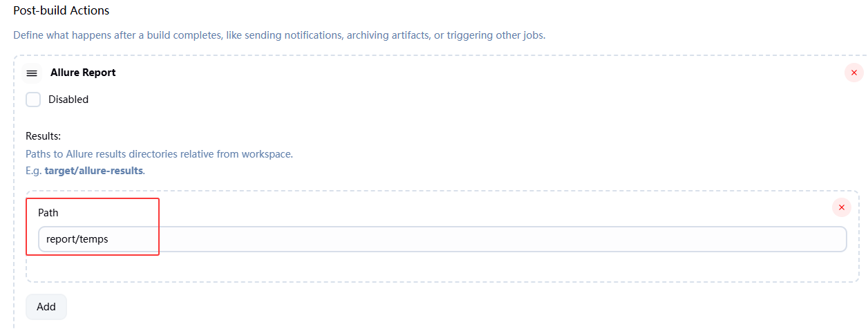Remove the Allure Report post-build action
The height and width of the screenshot is (329, 868).
pyautogui.click(x=853, y=73)
